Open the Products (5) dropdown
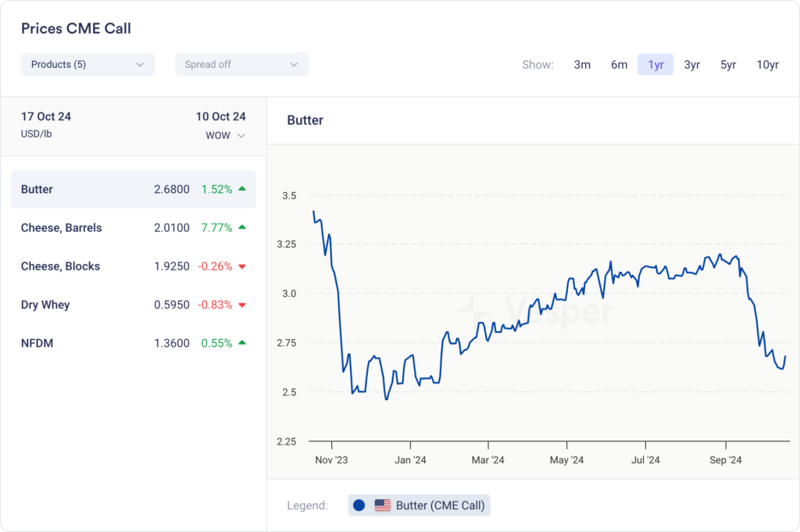The image size is (800, 532). [x=87, y=64]
